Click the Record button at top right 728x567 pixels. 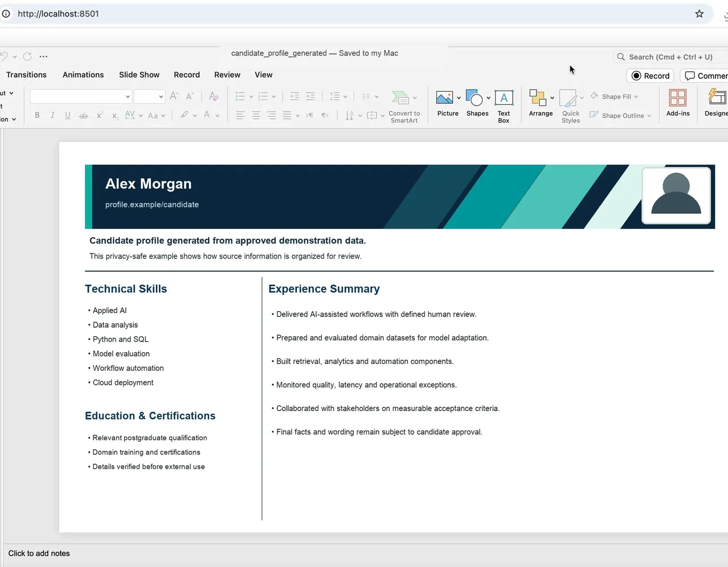650,76
